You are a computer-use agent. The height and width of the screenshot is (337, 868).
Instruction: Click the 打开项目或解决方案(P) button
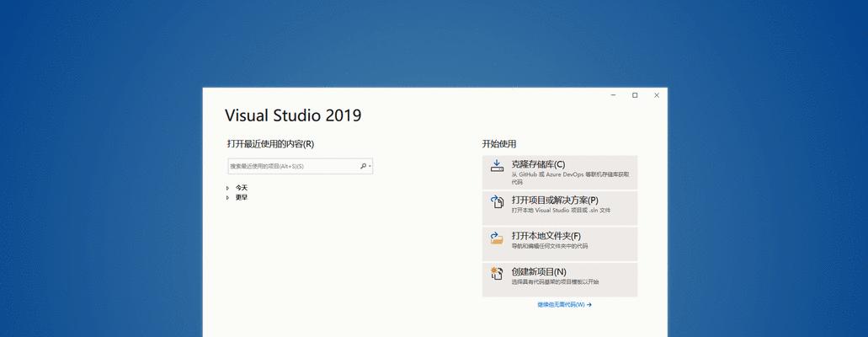point(560,208)
